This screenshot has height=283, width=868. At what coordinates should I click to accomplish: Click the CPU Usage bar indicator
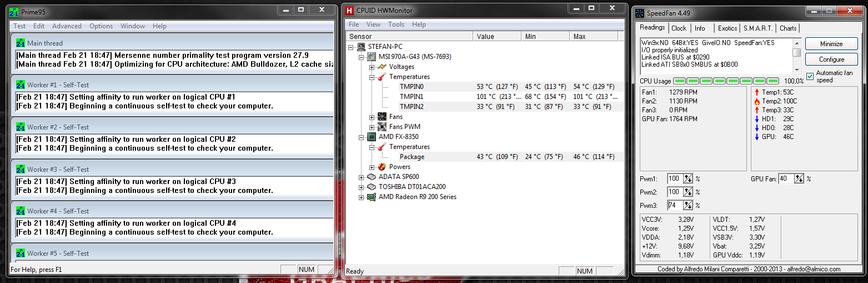click(x=725, y=81)
